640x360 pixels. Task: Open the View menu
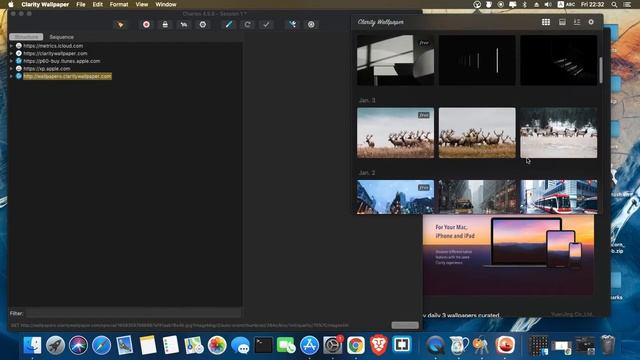point(142,4)
